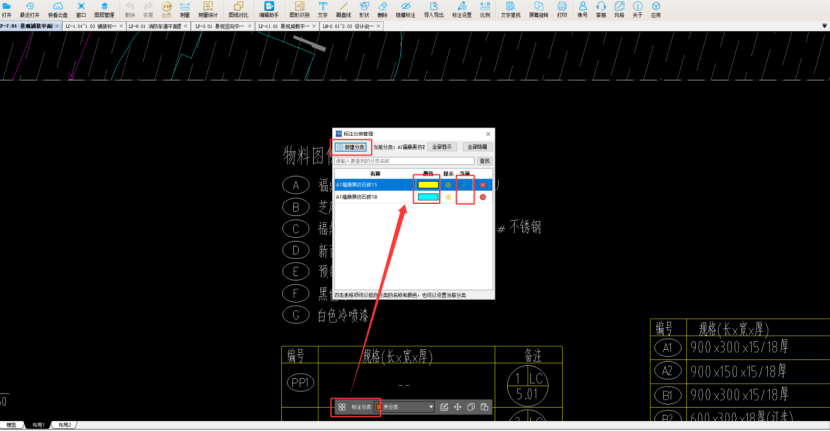Viewport: 830px width, 431px height.
Task: Click move arrows icon in floating toolbar
Action: [x=457, y=407]
